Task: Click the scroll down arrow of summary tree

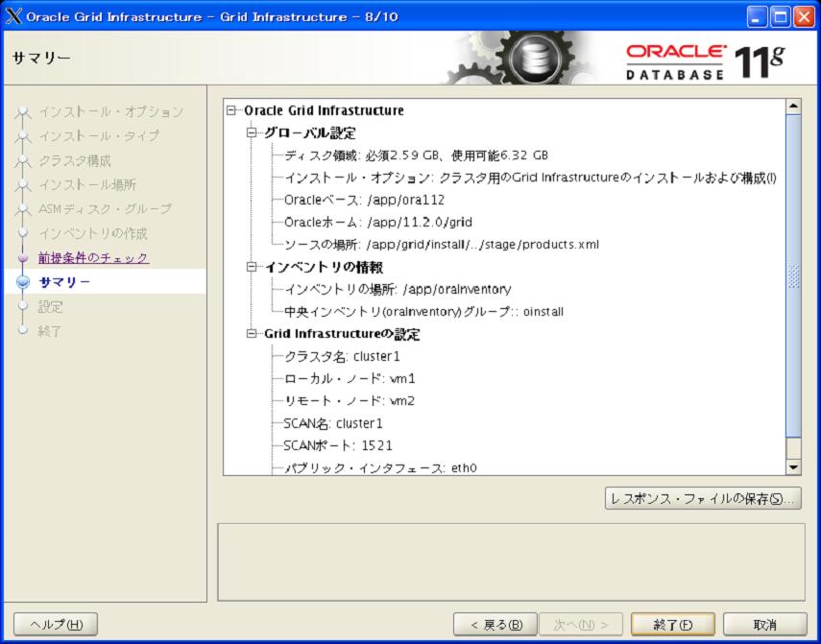Action: point(794,467)
